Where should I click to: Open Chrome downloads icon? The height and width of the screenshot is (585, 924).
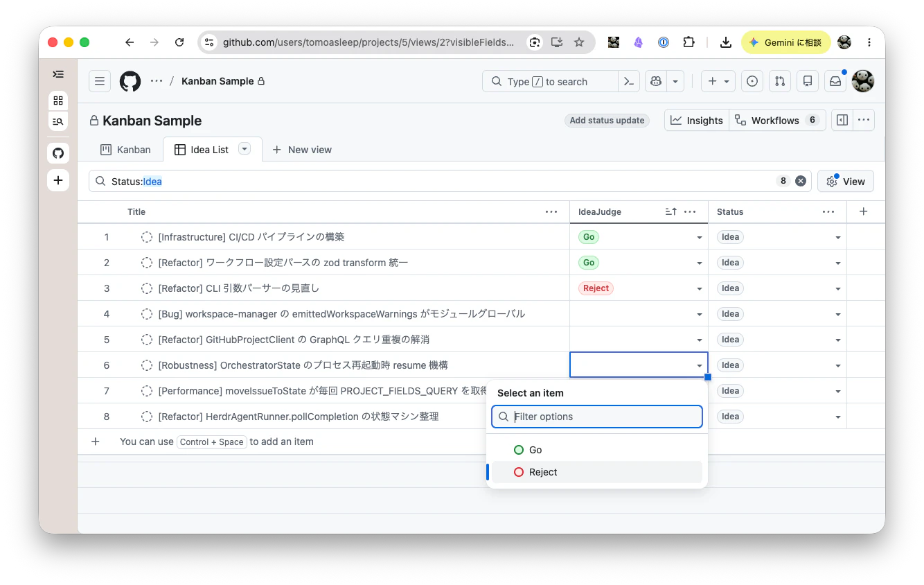point(726,42)
